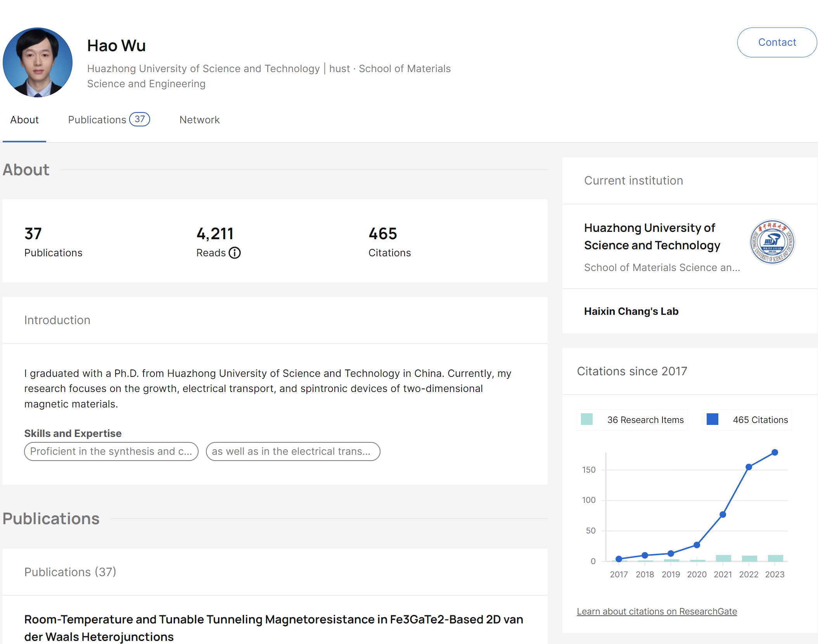Click the 2022 data point on the citations chart
This screenshot has height=644, width=818.
click(749, 467)
